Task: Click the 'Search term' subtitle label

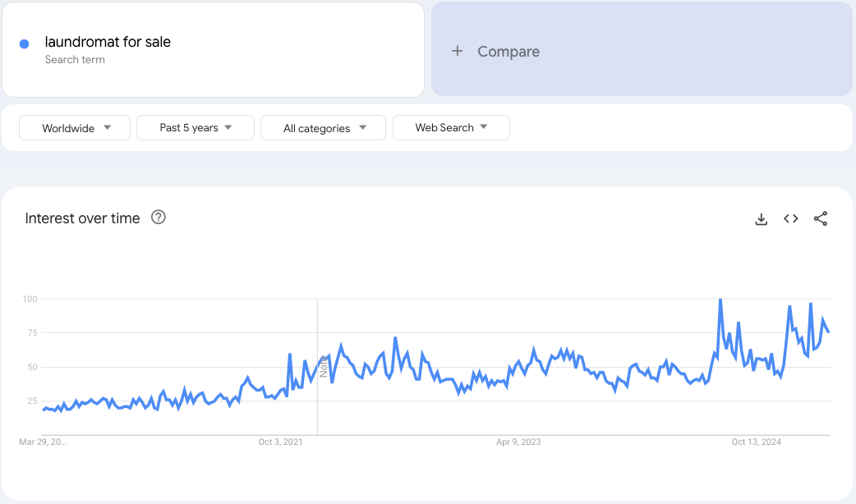Action: tap(75, 60)
